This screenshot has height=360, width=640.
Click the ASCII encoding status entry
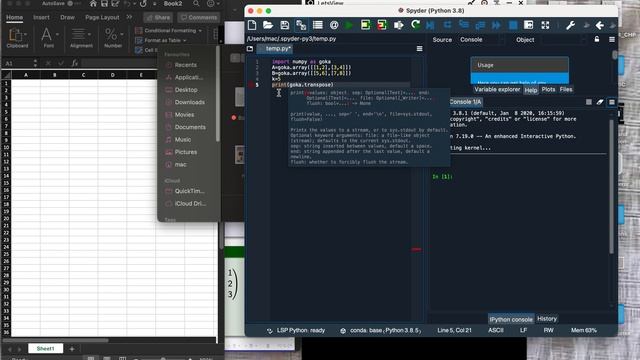click(496, 330)
